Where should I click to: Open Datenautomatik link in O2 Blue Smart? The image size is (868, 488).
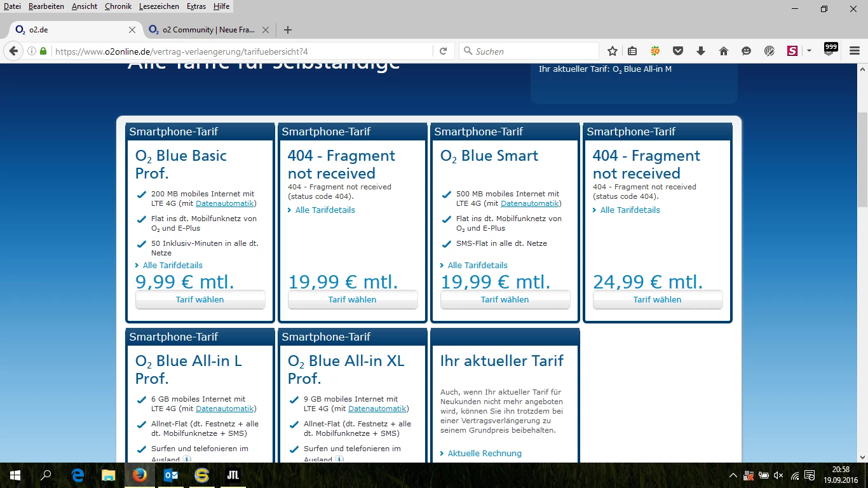(x=530, y=203)
